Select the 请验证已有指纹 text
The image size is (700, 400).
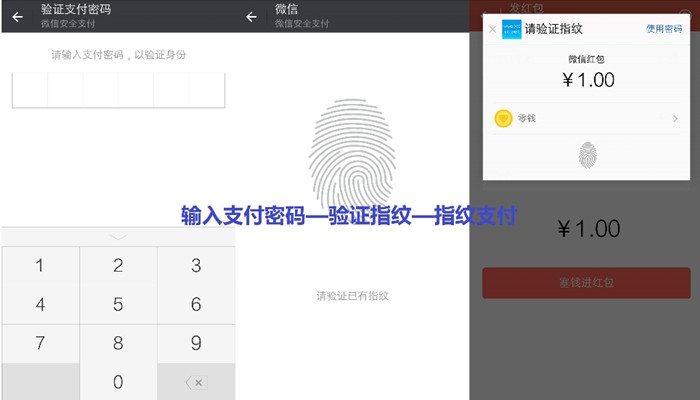point(352,296)
